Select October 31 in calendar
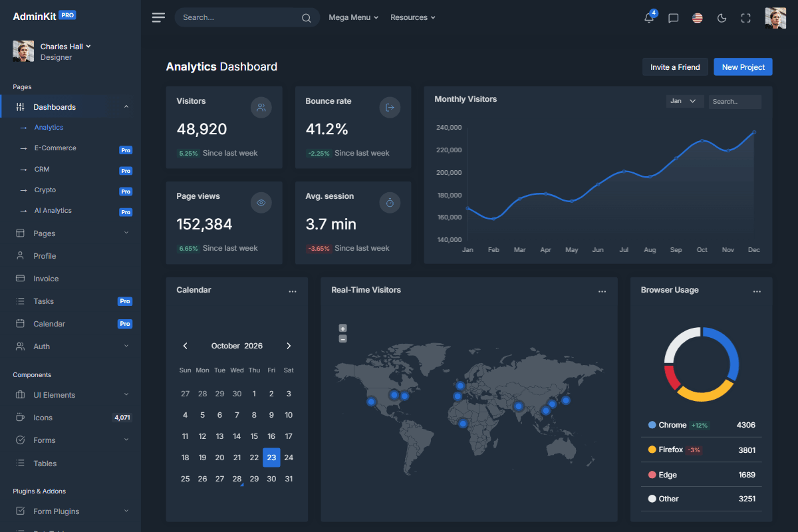The height and width of the screenshot is (532, 798). coord(289,479)
